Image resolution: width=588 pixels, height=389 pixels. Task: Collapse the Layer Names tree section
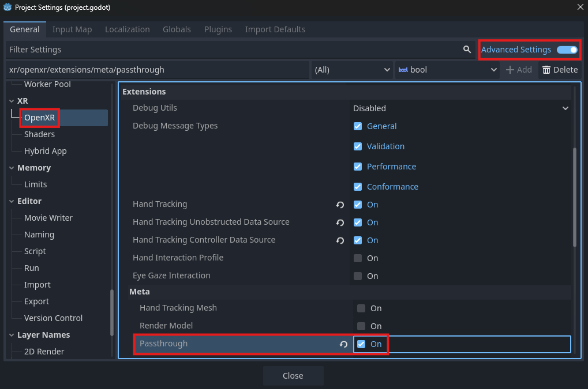(12, 335)
